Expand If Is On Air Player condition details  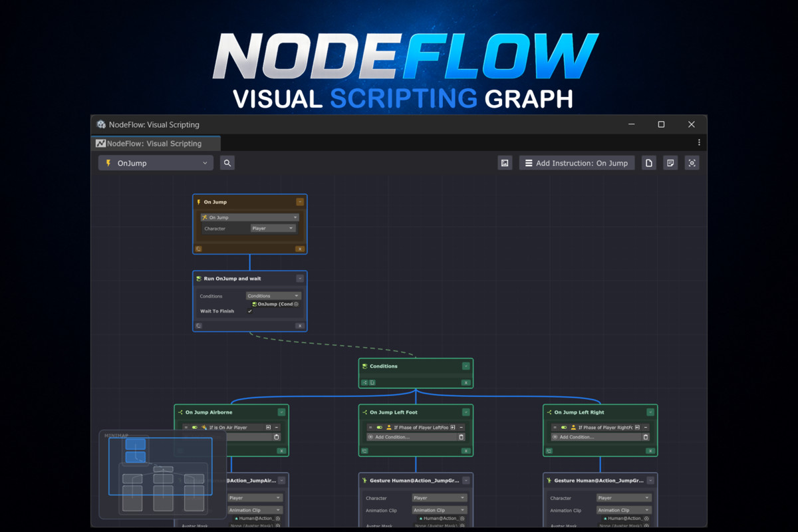tap(268, 428)
